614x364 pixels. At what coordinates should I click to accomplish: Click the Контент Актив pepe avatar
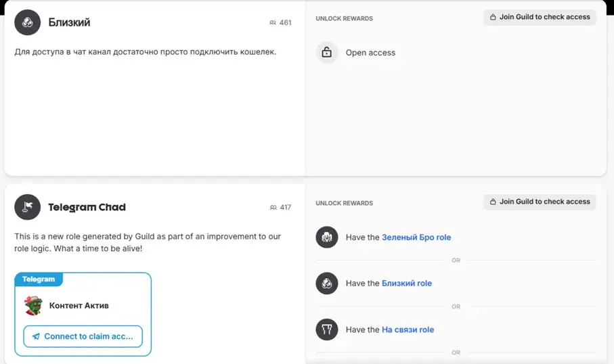pyautogui.click(x=33, y=306)
